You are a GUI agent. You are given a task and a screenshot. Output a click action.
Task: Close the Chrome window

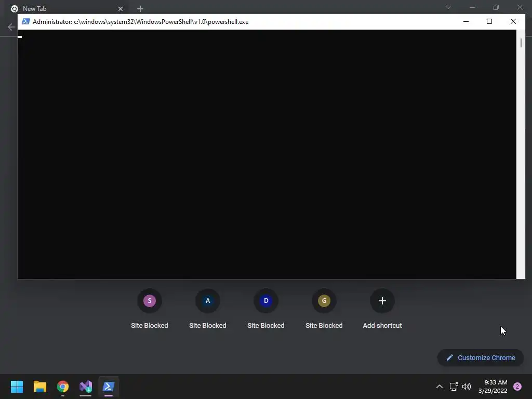point(520,7)
